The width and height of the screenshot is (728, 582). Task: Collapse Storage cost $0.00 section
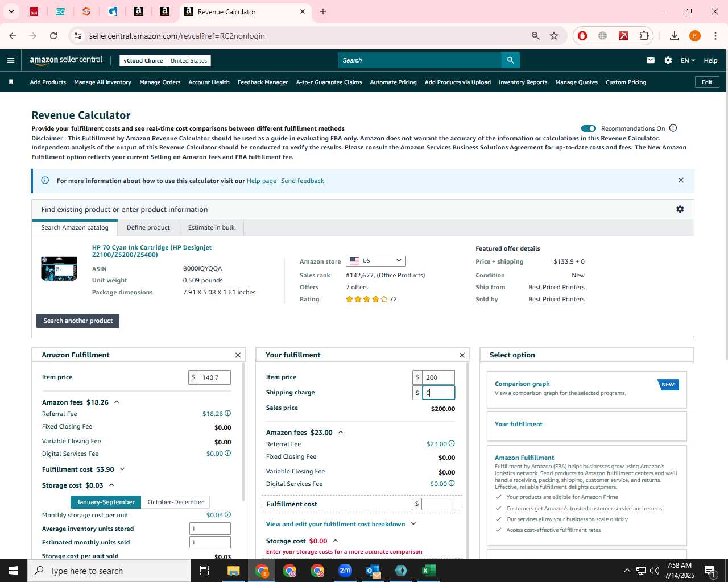(336, 541)
